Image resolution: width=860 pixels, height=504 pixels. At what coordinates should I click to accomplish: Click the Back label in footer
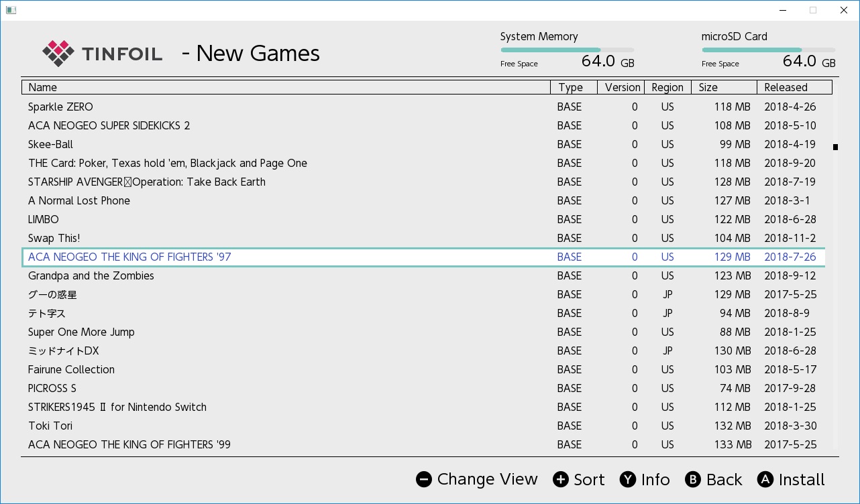point(724,479)
